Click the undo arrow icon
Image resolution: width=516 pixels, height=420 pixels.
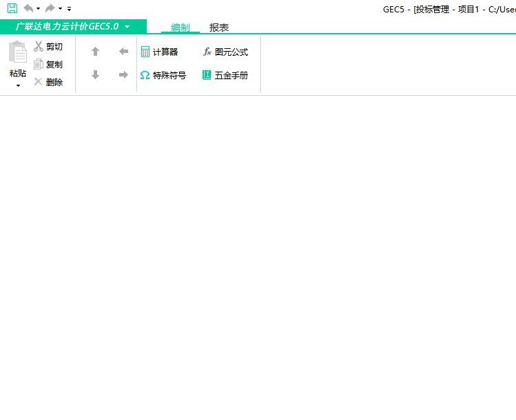[x=29, y=8]
